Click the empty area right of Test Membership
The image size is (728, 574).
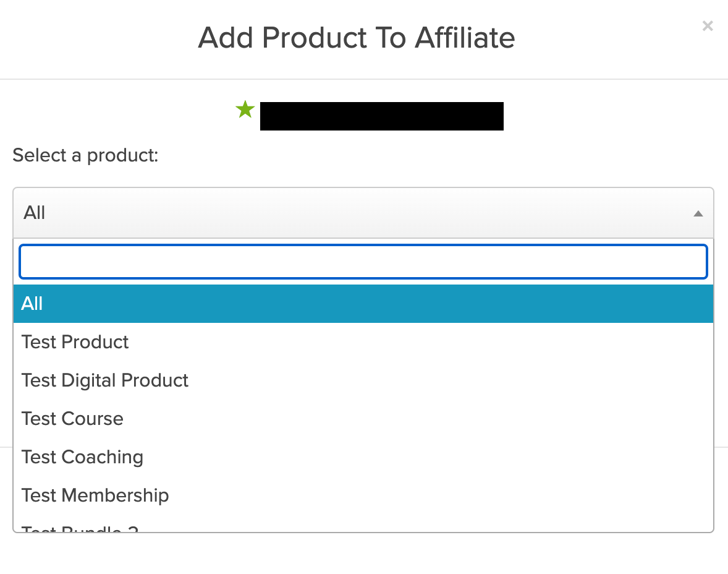tap(433, 495)
